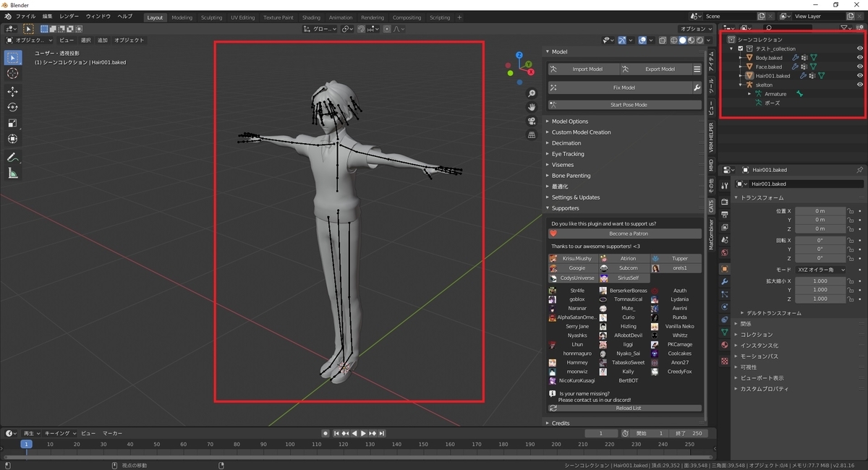Hide Hair001.baked with its eye icon
Viewport: 868px width, 470px height.
(860, 75)
